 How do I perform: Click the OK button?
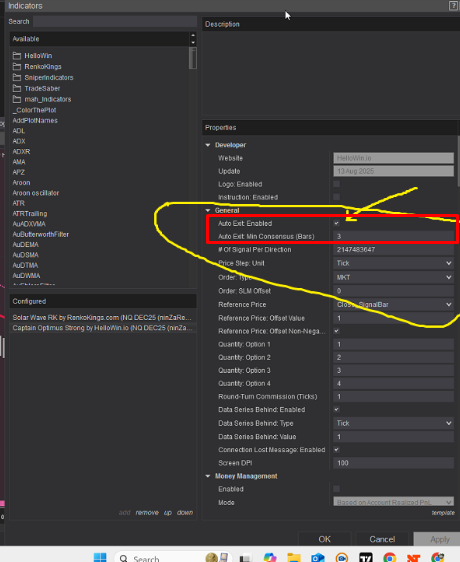coord(324,539)
